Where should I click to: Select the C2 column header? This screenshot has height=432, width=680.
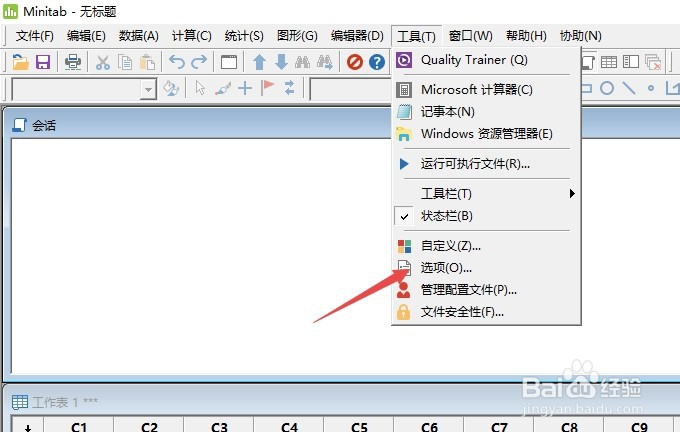pyautogui.click(x=149, y=426)
